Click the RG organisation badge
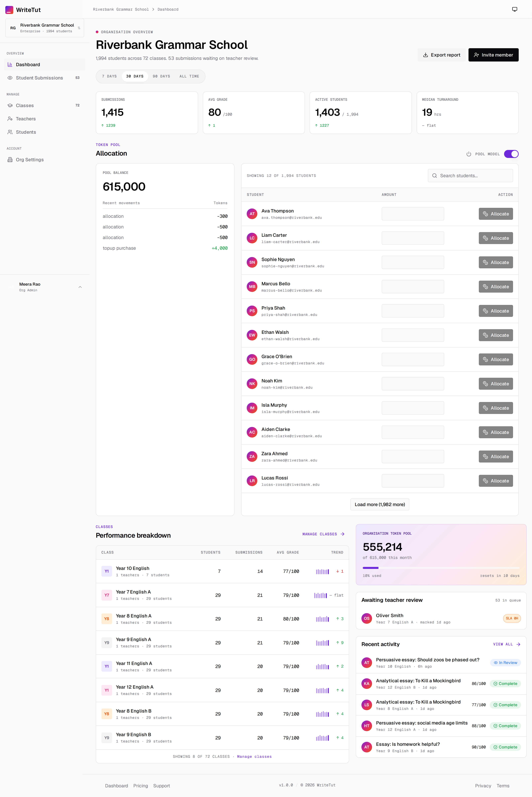Viewport: 532px width, 797px height. pos(13,28)
